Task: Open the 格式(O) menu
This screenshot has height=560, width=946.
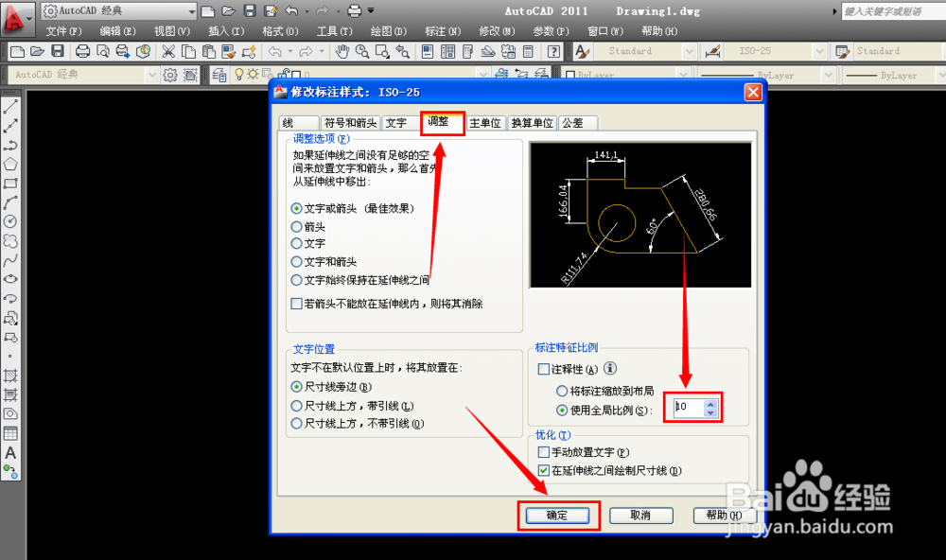Action: [x=281, y=31]
